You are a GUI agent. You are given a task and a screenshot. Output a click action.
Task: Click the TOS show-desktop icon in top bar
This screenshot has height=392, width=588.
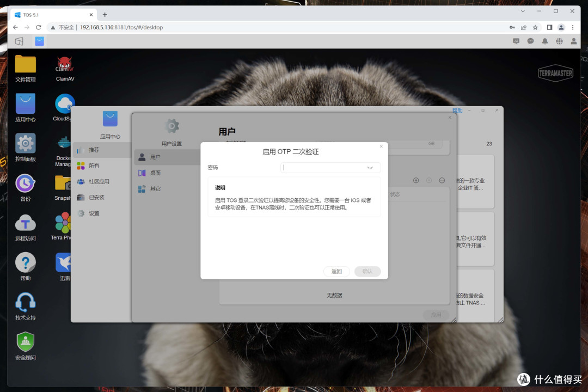[x=19, y=41]
